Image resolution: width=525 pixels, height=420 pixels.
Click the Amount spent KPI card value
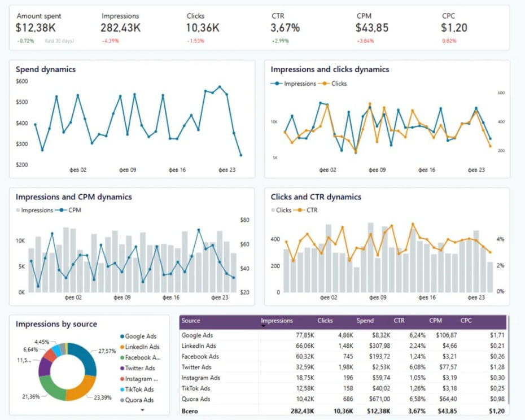pos(36,28)
